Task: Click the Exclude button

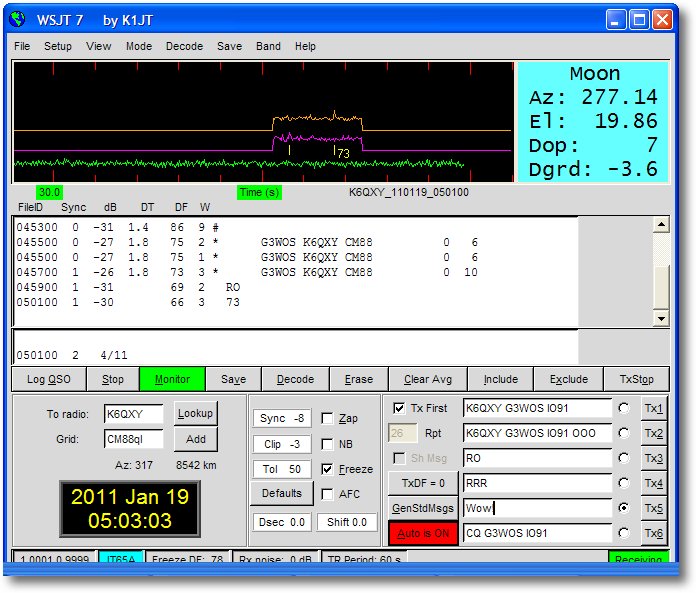Action: [x=569, y=379]
